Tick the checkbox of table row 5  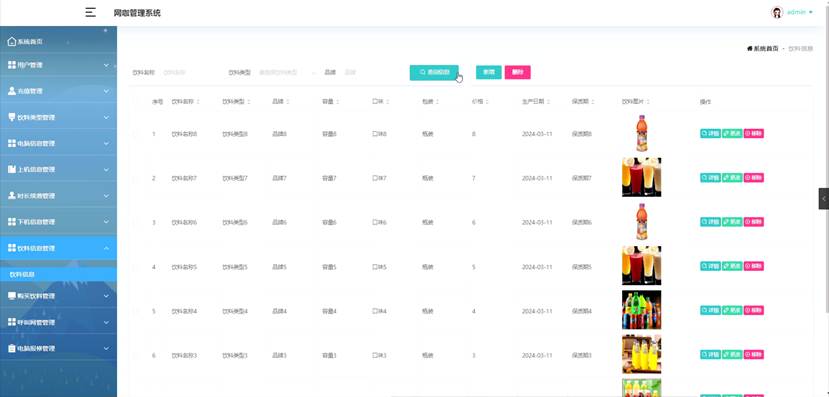tap(136, 311)
